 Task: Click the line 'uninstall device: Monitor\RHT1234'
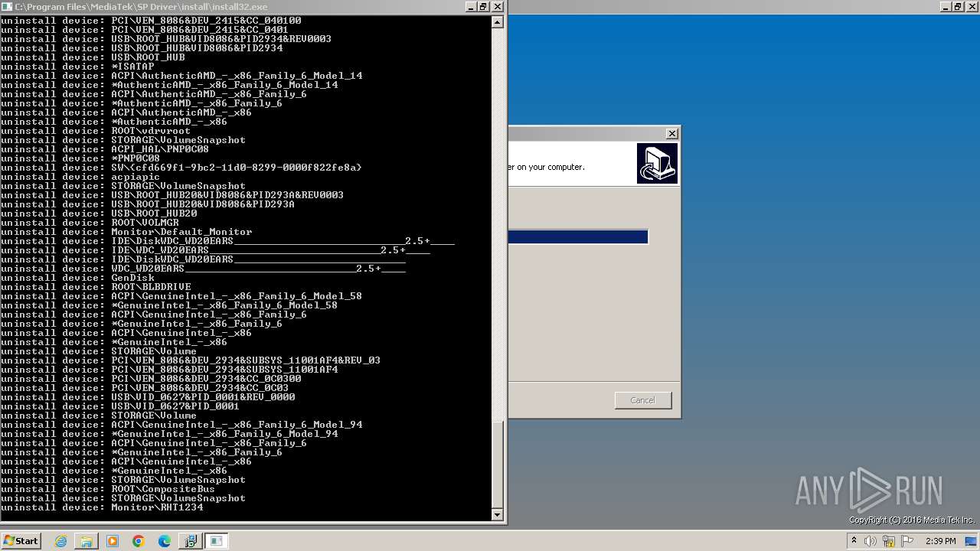pos(102,507)
